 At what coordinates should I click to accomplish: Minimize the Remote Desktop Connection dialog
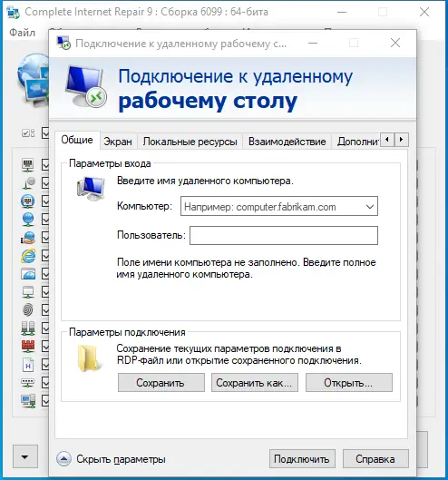[313, 43]
